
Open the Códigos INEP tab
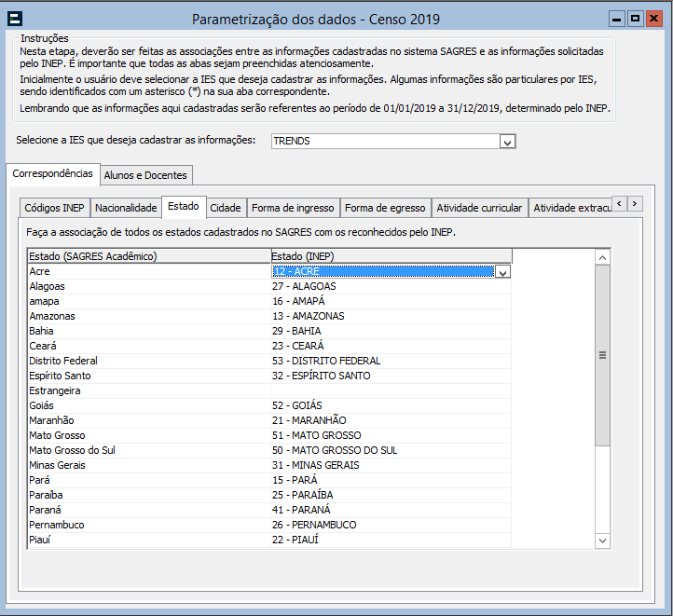click(x=54, y=208)
